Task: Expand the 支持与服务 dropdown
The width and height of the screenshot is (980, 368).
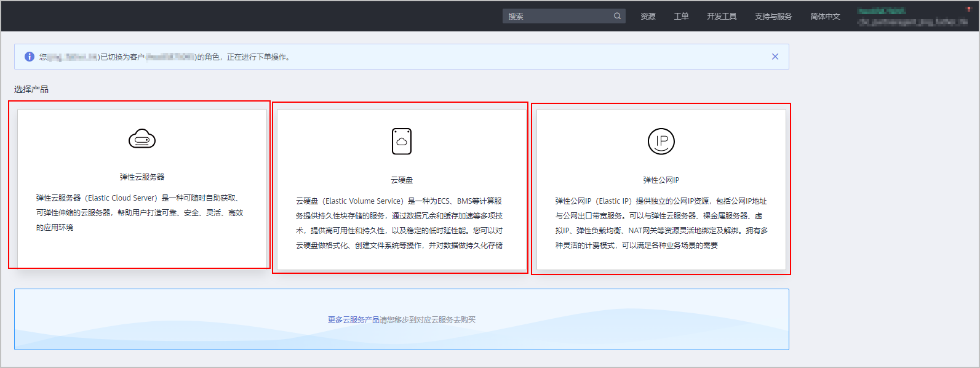Action: 773,17
